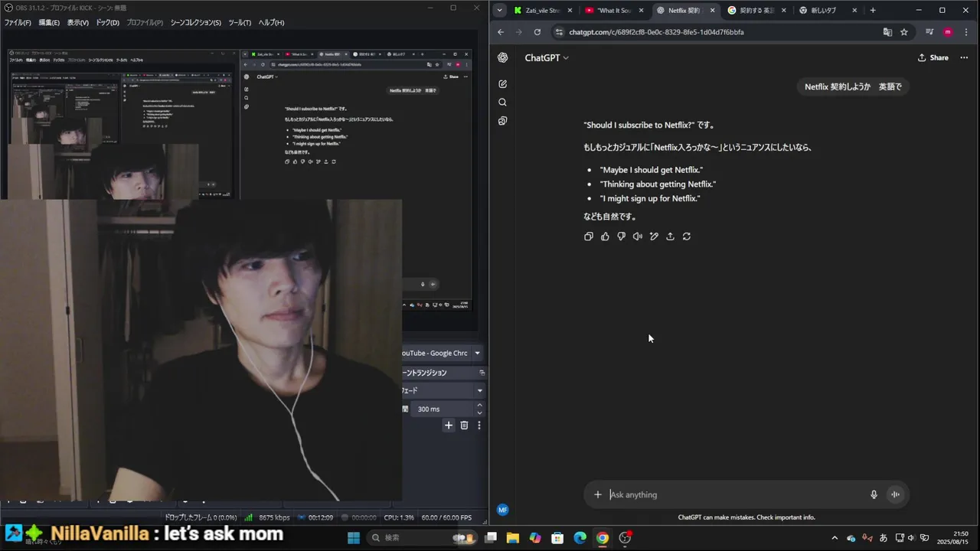
Task: Switch to the "What It Sou" YouTube tab
Action: 613,11
